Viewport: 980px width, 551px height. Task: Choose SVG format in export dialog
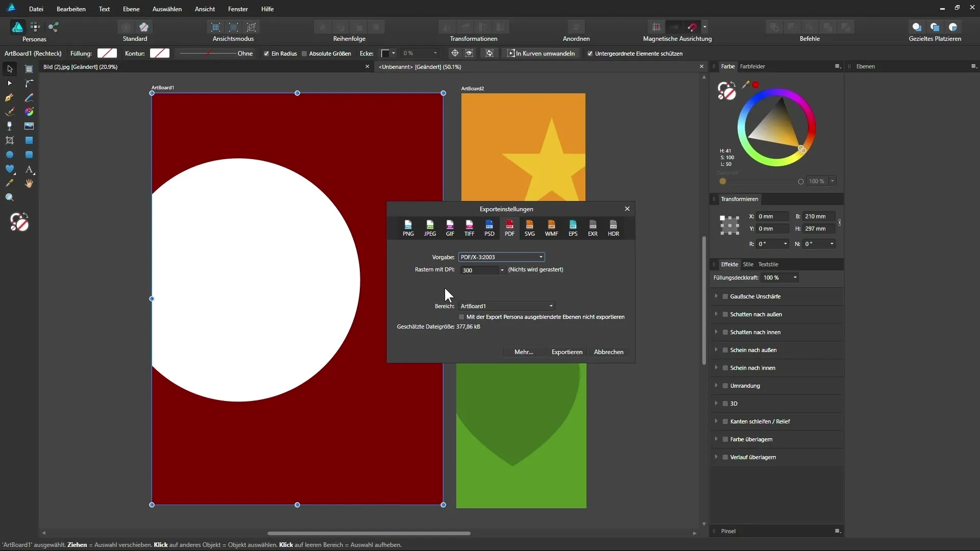point(530,228)
